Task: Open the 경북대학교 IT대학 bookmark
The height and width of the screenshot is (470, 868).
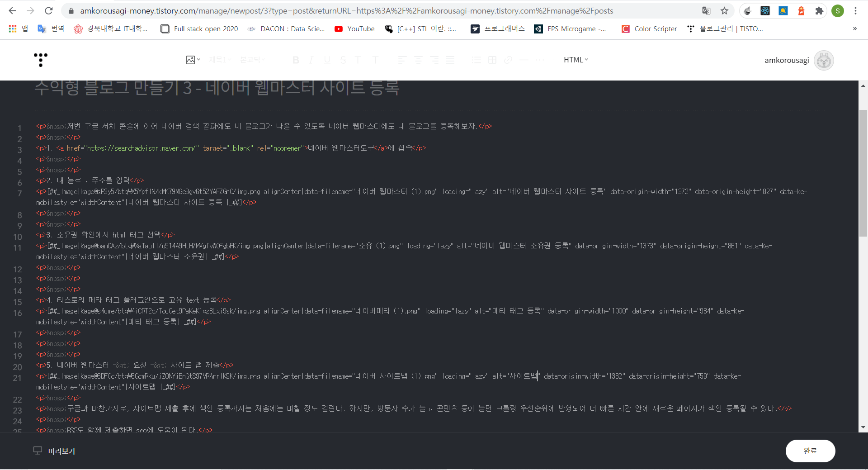Action: click(111, 29)
